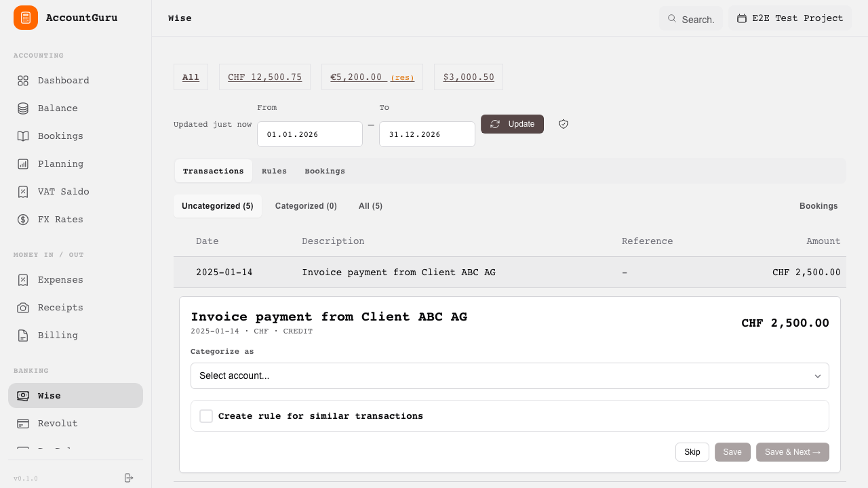Viewport: 868px width, 488px height.
Task: Click the logout icon at sidebar bottom
Action: (129, 478)
